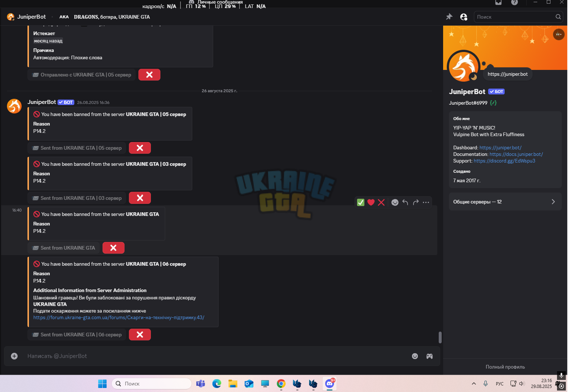Click the search magnifier icon in header
The height and width of the screenshot is (392, 568).
coord(558,17)
